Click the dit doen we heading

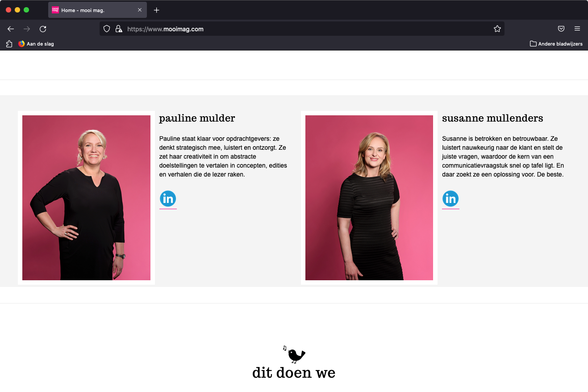(294, 373)
